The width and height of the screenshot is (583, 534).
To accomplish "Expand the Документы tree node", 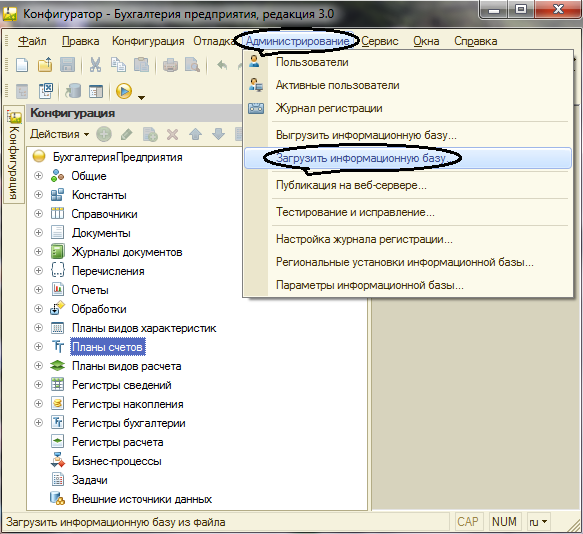I will [38, 233].
